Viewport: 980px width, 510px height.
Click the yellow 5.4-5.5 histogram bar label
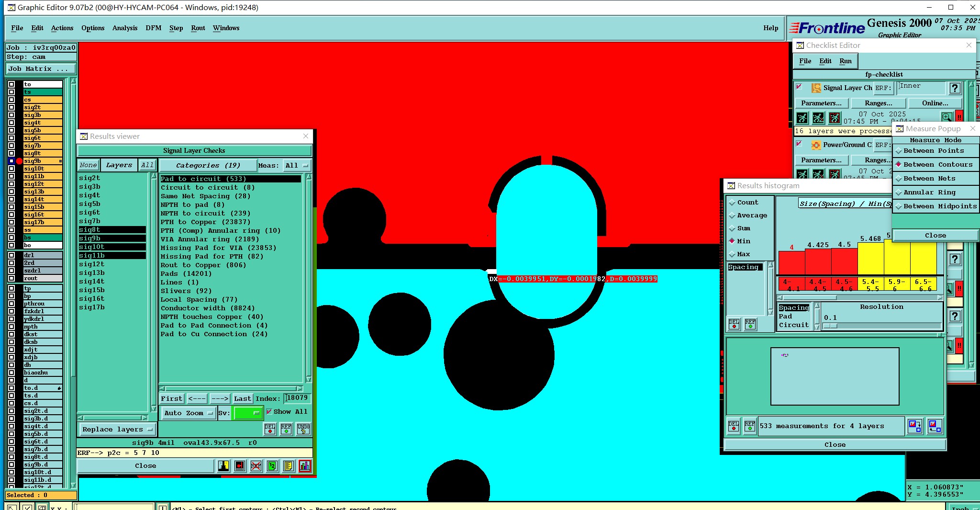pyautogui.click(x=870, y=285)
